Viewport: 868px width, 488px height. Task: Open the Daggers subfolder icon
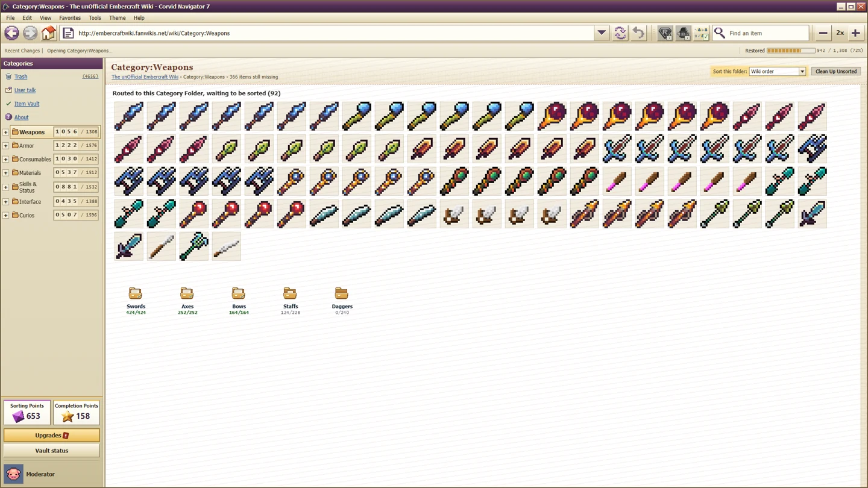[x=342, y=293]
